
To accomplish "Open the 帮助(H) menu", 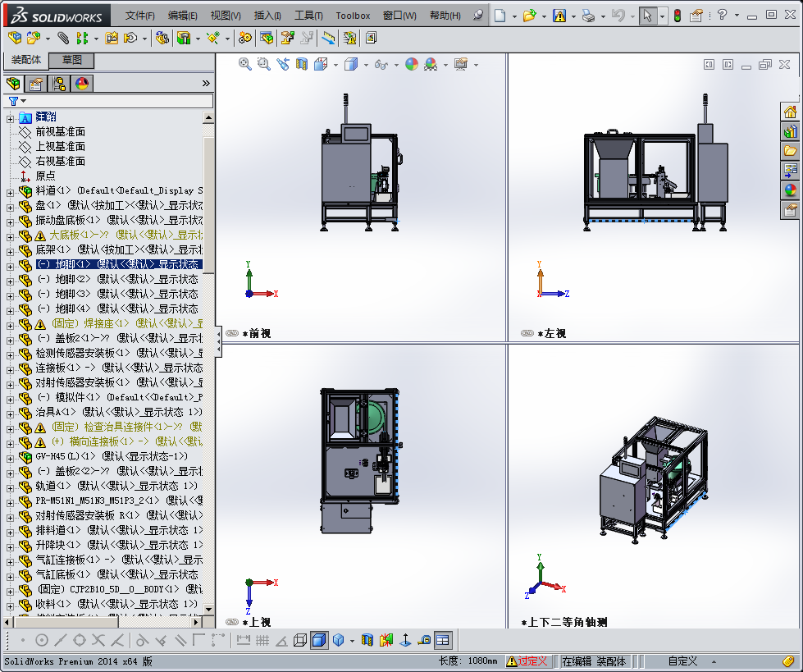I will [x=445, y=16].
